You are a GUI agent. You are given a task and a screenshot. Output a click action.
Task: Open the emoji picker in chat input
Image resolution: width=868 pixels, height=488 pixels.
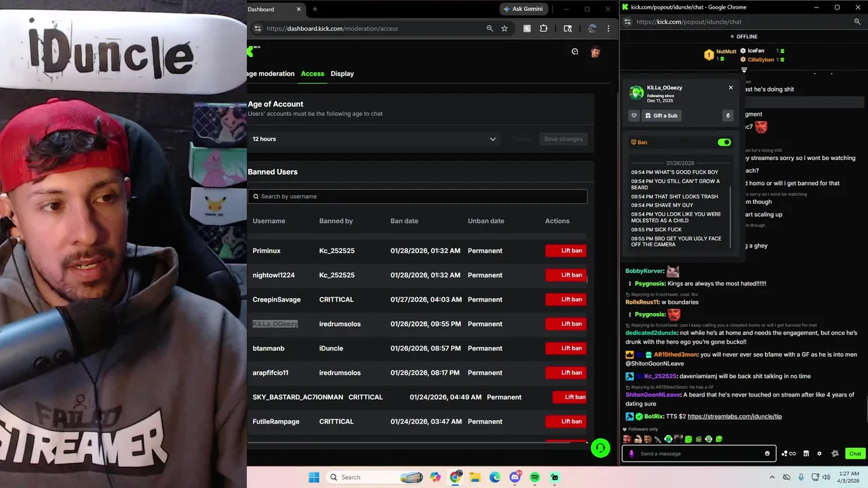[x=768, y=453]
